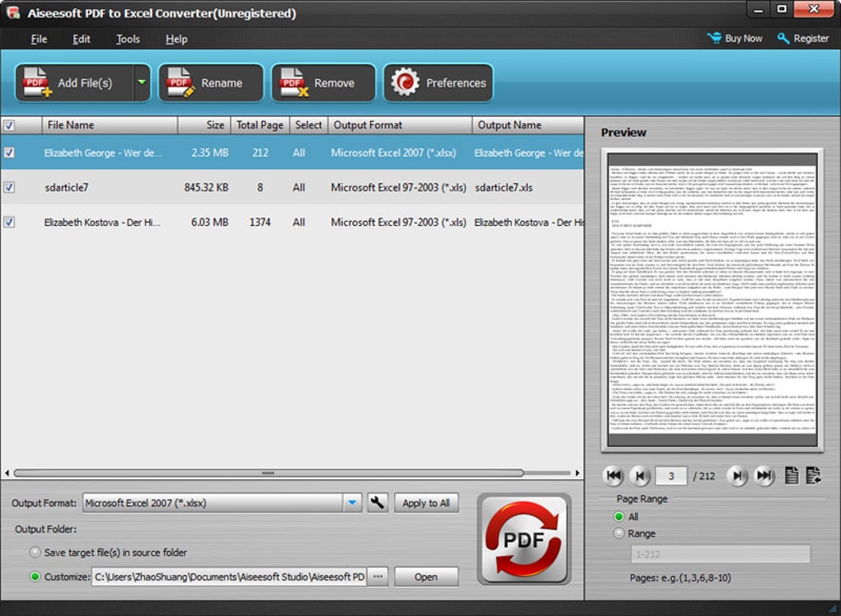This screenshot has width=841, height=616.
Task: Open the Edit menu
Action: pyautogui.click(x=82, y=40)
